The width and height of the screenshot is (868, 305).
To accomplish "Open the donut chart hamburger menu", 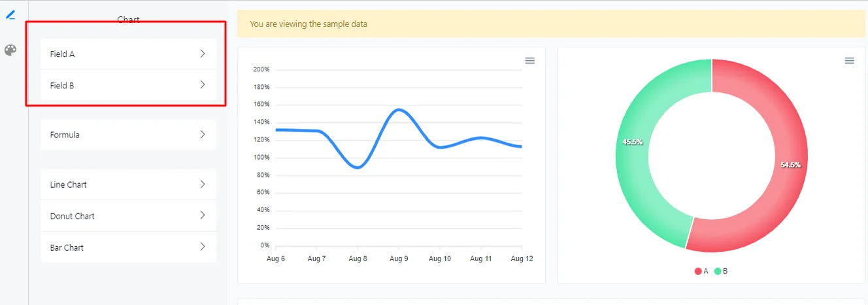I will pyautogui.click(x=850, y=60).
